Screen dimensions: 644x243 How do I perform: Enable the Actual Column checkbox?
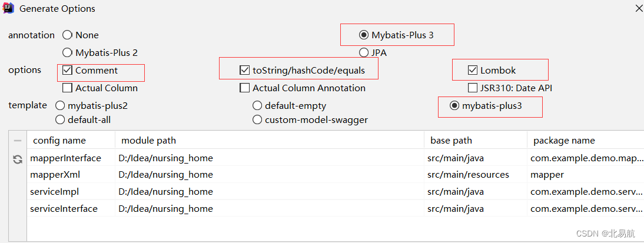(67, 88)
